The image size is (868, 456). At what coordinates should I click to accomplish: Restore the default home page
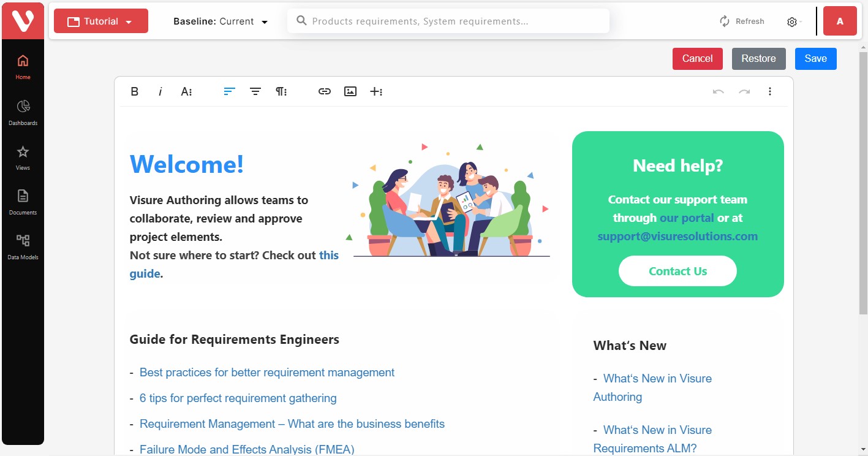(759, 59)
